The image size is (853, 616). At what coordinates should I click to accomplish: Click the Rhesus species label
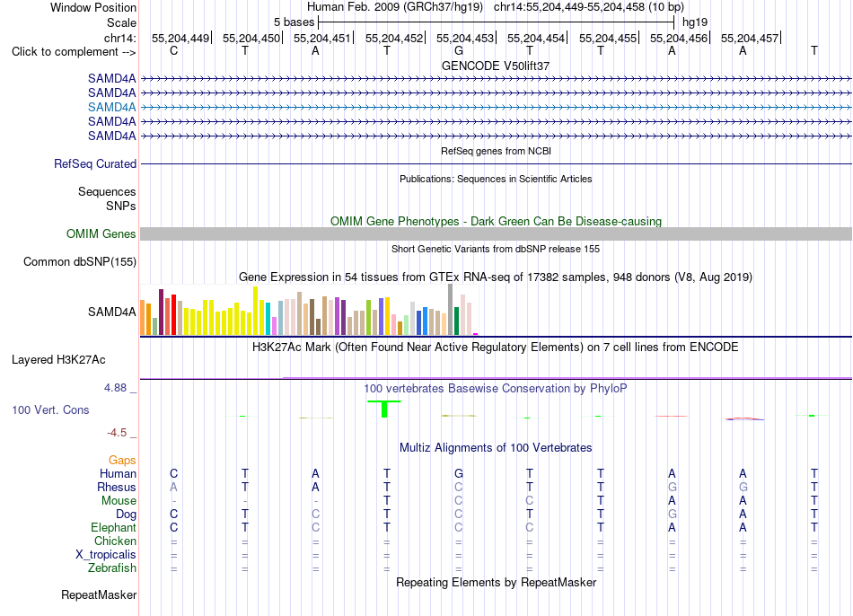tap(117, 487)
